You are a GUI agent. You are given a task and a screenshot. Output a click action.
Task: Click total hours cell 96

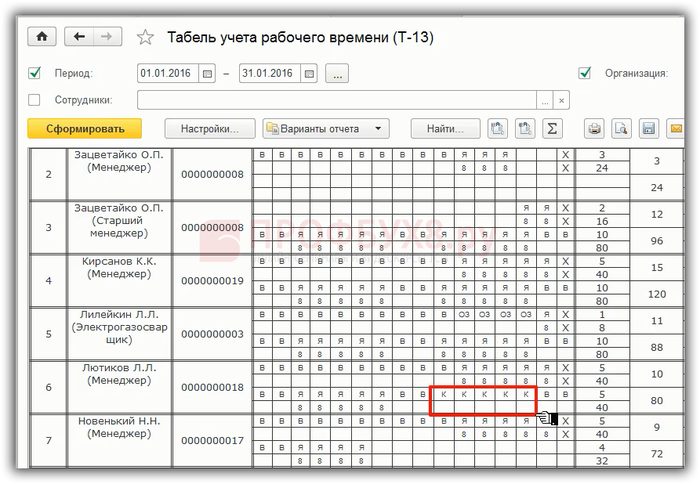tap(657, 241)
